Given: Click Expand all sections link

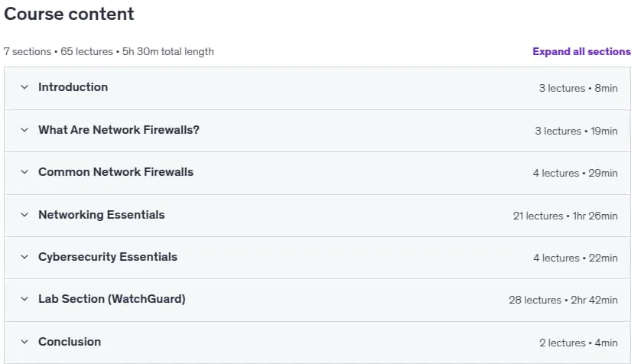Looking at the screenshot, I should pyautogui.click(x=581, y=51).
